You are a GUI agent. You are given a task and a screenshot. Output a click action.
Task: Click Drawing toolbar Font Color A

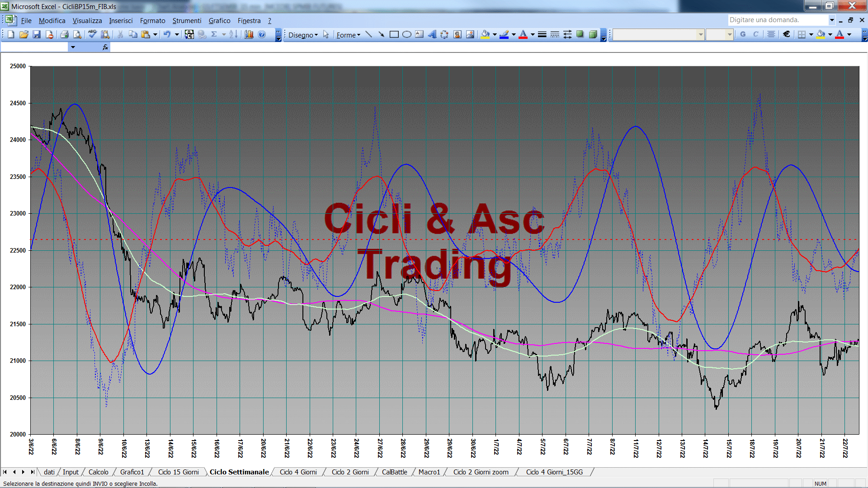click(x=523, y=34)
